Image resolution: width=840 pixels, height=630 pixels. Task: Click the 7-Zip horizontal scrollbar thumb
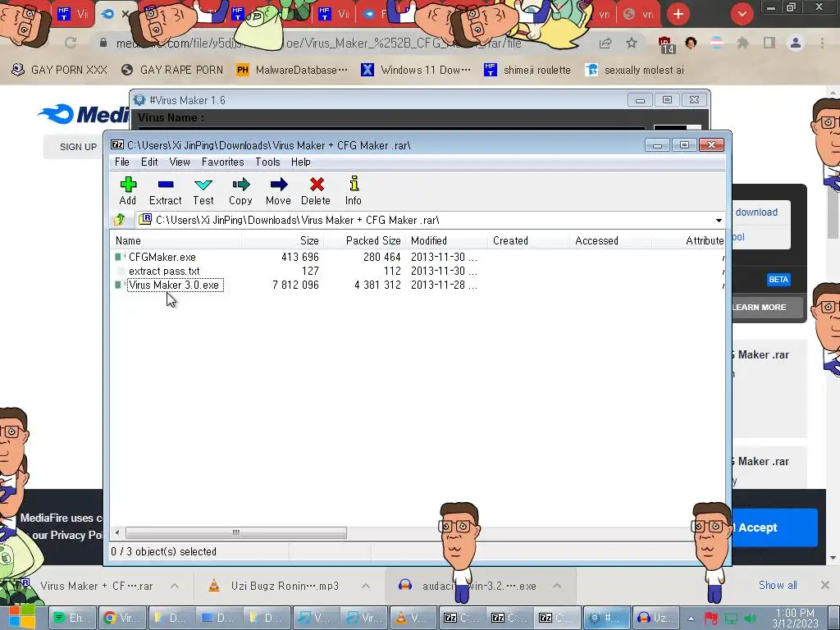click(235, 532)
